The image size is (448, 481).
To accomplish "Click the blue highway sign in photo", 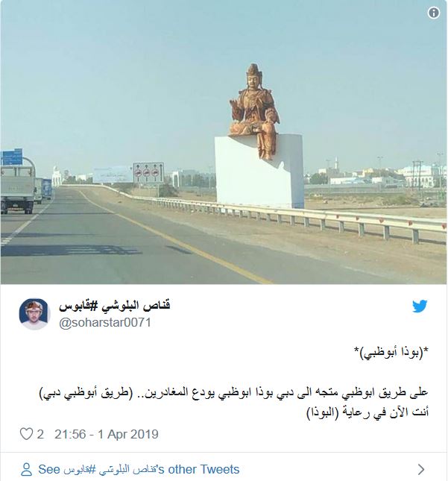I will point(12,157).
